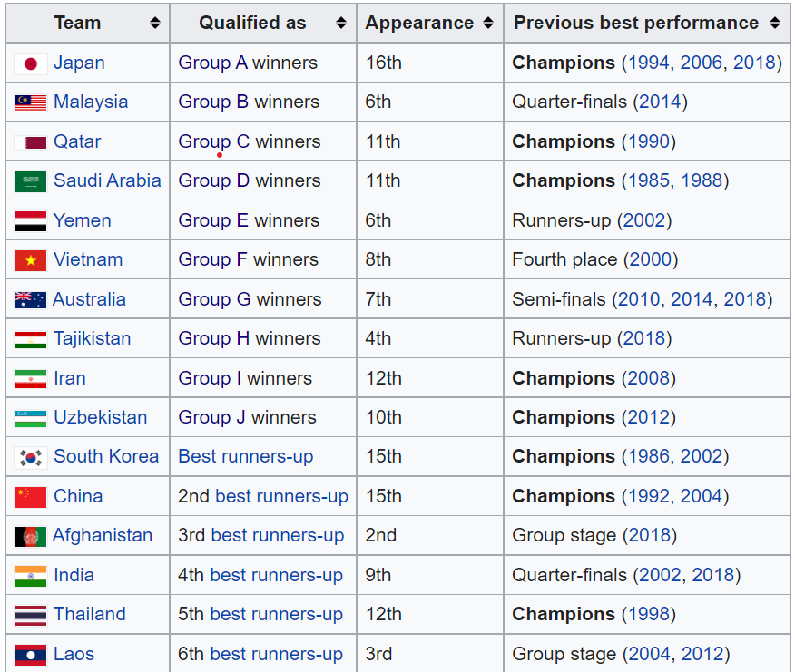Click South Korea's Best runners-up link
Screen dimensions: 795x672
tap(245, 456)
